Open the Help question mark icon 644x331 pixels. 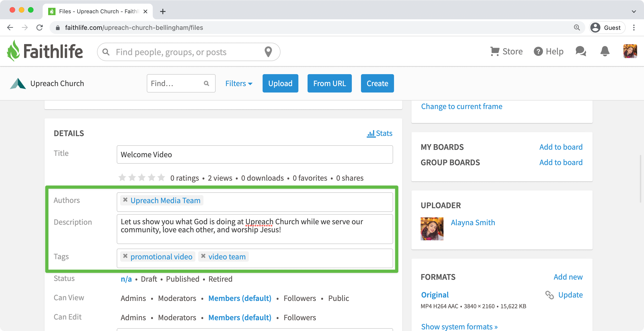[538, 52]
